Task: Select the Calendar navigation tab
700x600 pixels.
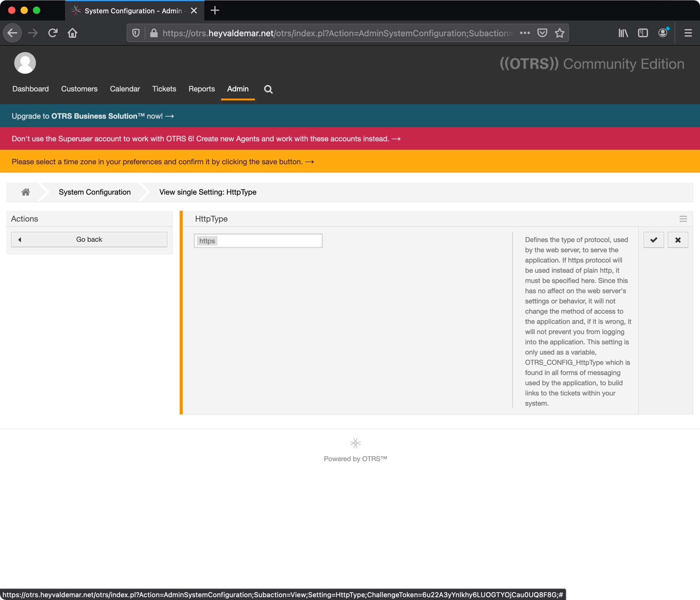Action: click(125, 89)
